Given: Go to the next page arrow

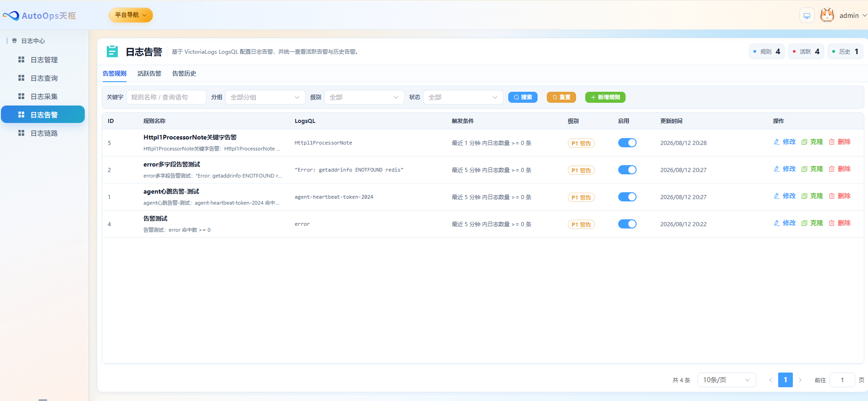Looking at the screenshot, I should pyautogui.click(x=800, y=380).
